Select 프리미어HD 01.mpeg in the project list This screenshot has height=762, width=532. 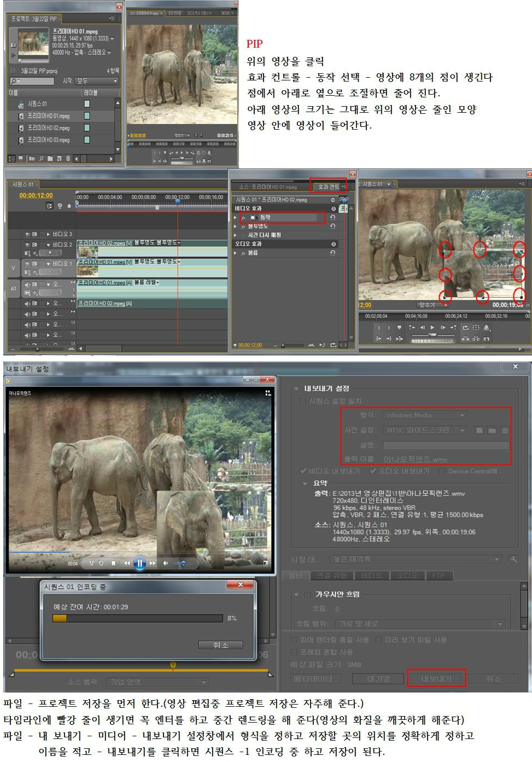[x=49, y=116]
